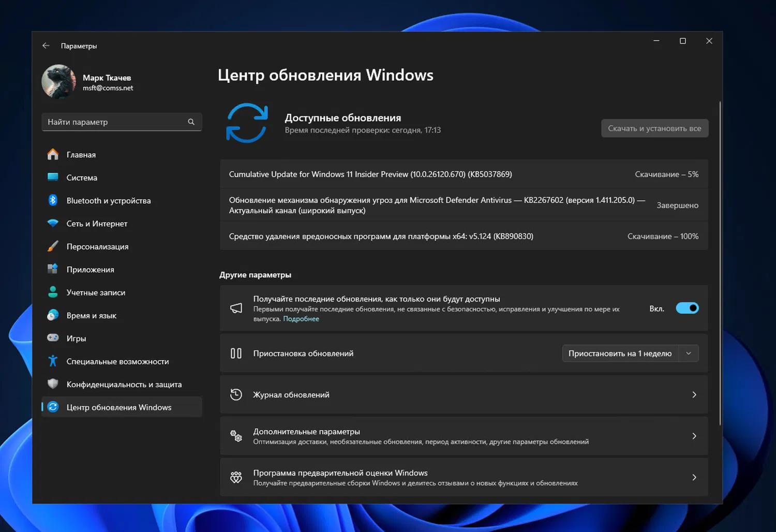The image size is (776, 532).
Task: Click the Марк Ткачев account name
Action: [107, 78]
